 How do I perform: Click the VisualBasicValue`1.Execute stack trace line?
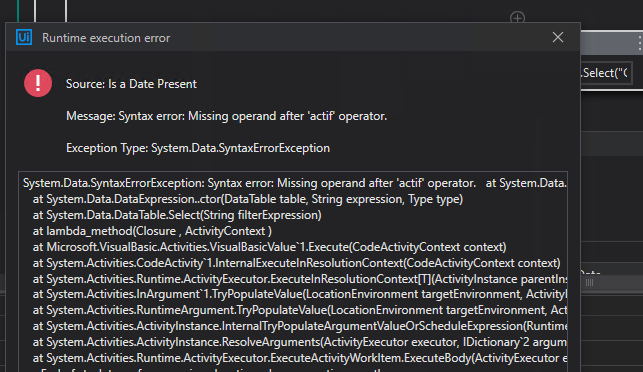(x=269, y=247)
